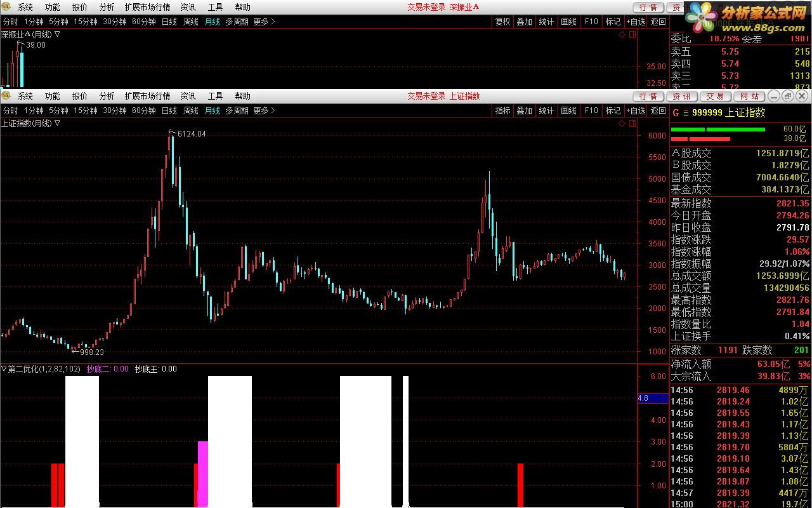Image resolution: width=812 pixels, height=508 pixels.
Task: Click 标记 in the 上证指数 chart toolbar
Action: tap(613, 110)
